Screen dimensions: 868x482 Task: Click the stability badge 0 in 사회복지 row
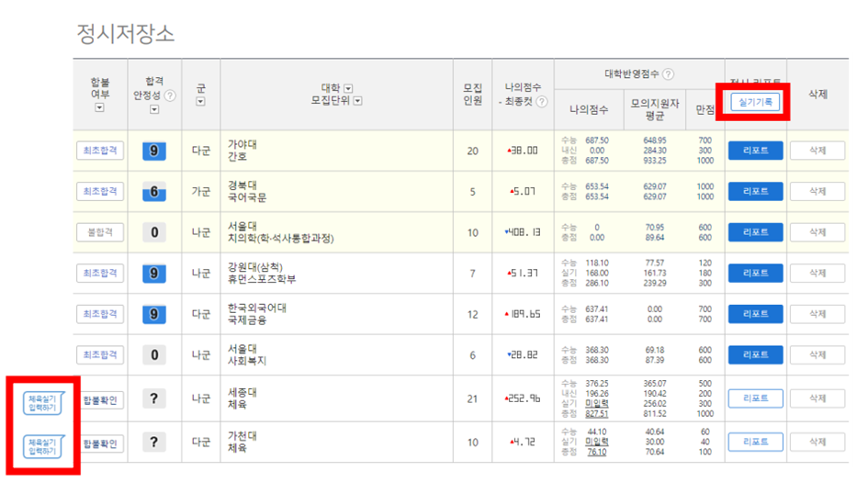(x=154, y=354)
